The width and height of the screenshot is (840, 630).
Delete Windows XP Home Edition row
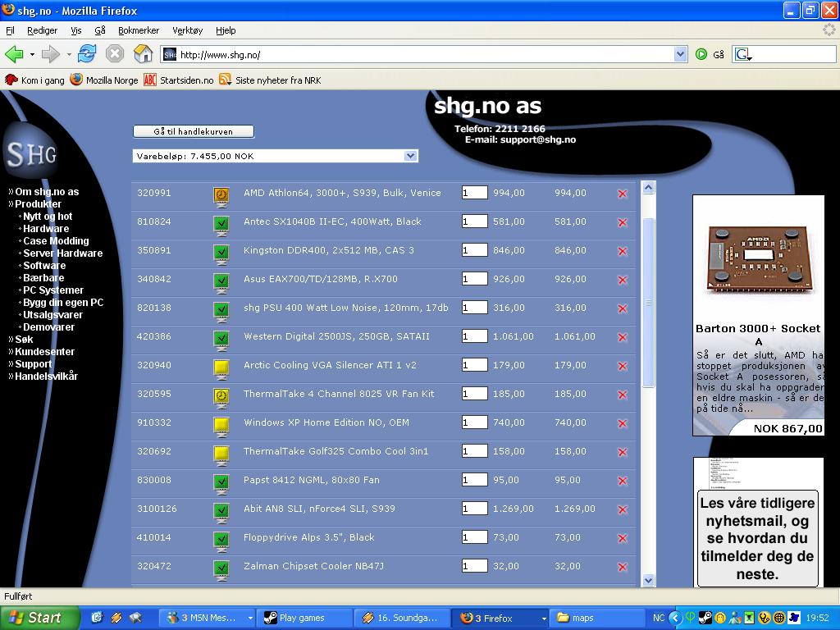[x=622, y=424]
